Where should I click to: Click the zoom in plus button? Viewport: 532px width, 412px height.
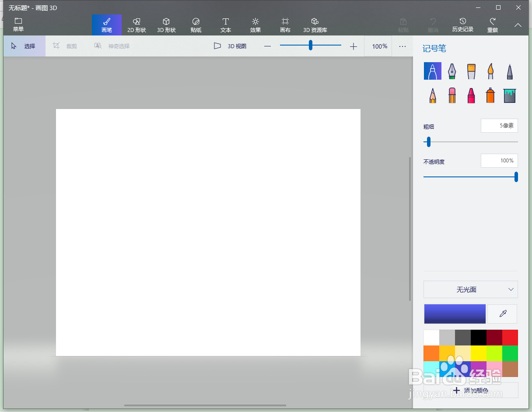point(353,46)
